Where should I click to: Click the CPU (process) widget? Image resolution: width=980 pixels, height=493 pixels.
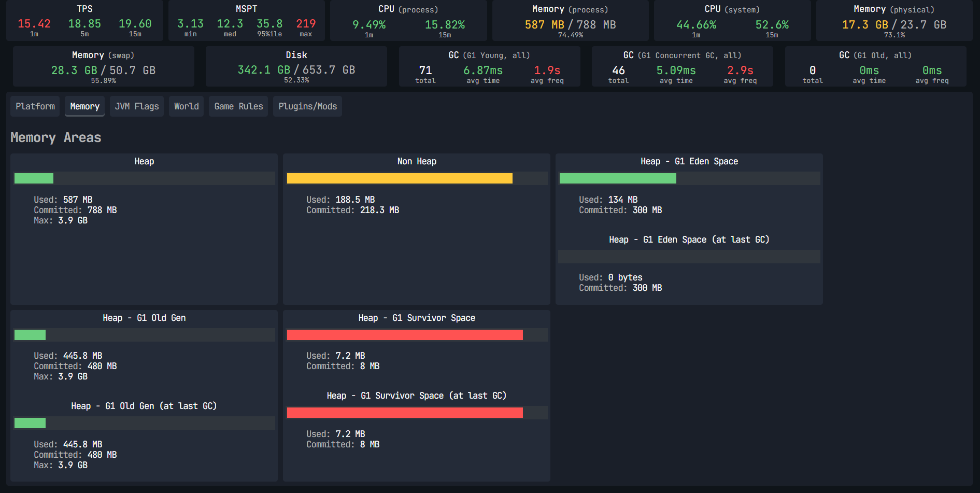(408, 21)
